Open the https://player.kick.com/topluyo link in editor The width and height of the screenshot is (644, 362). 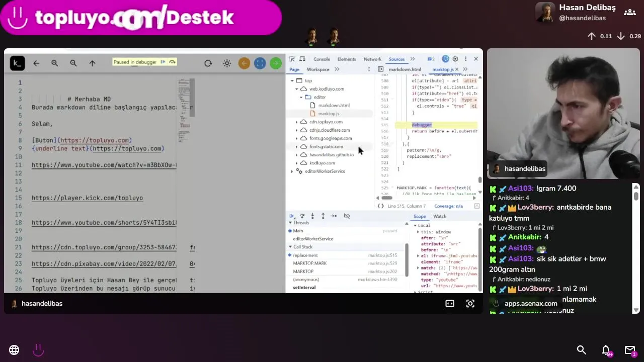87,198
